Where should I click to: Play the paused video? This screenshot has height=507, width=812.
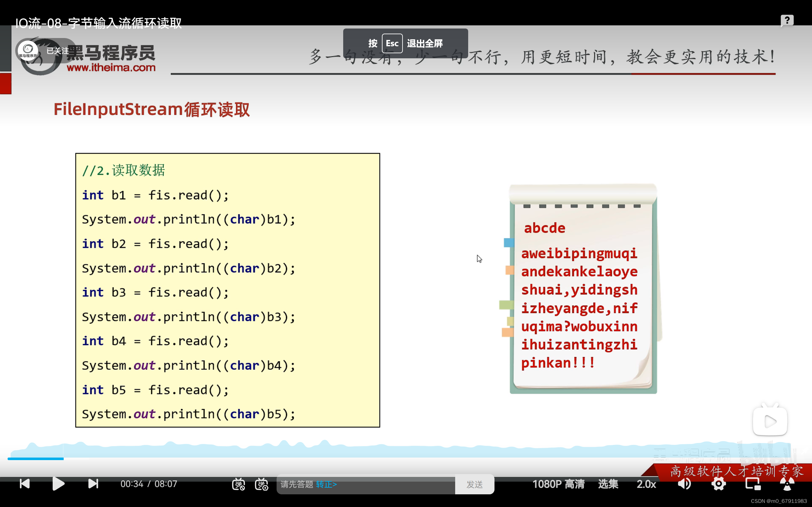[x=58, y=484]
